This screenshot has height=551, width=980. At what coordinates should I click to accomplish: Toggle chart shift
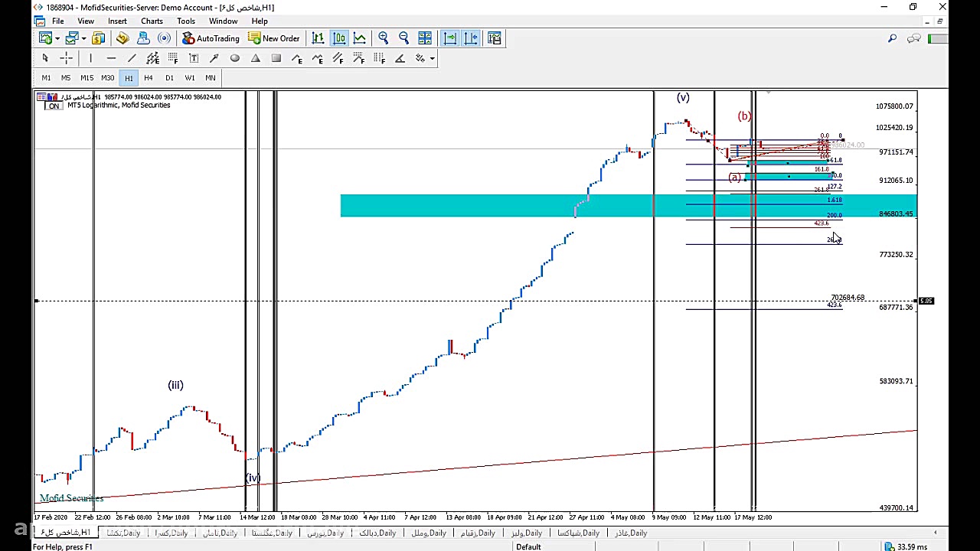click(x=470, y=38)
